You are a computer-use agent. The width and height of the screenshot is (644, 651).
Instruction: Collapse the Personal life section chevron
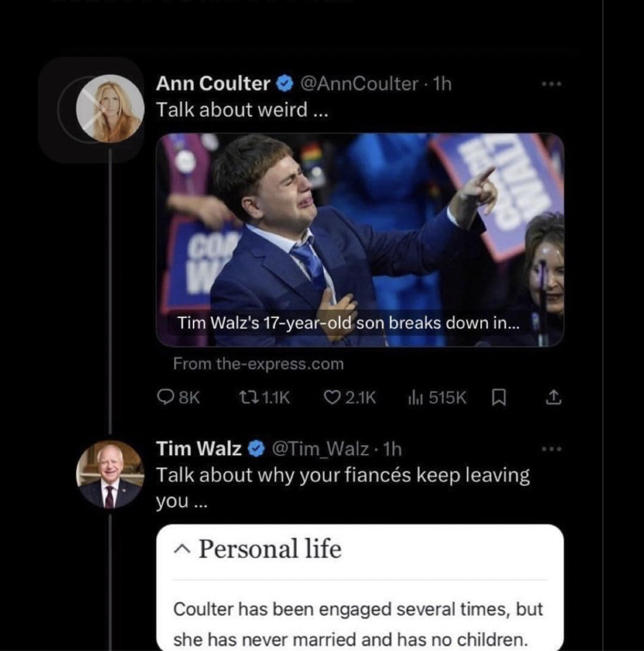click(x=181, y=549)
